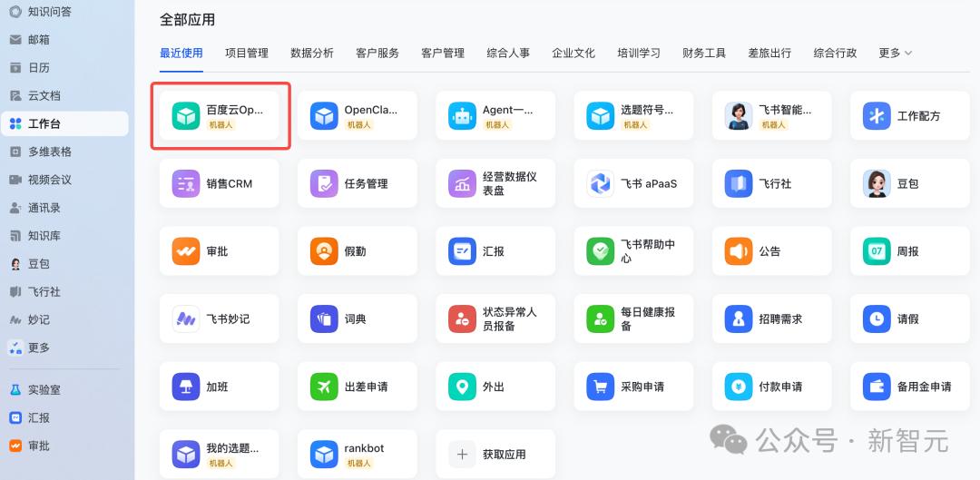Switch to the 项目管理 tab
Image resolution: width=980 pixels, height=480 pixels.
(247, 54)
